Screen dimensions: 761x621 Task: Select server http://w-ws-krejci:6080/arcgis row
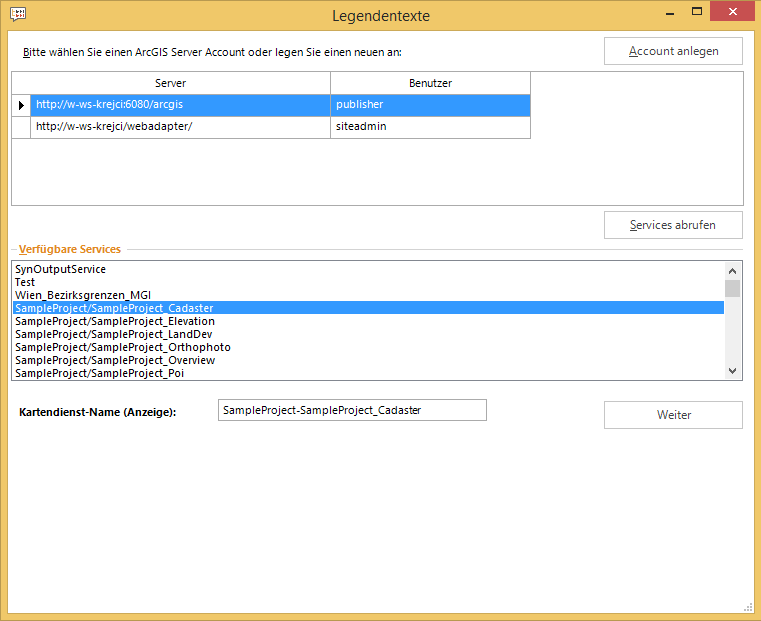click(180, 105)
